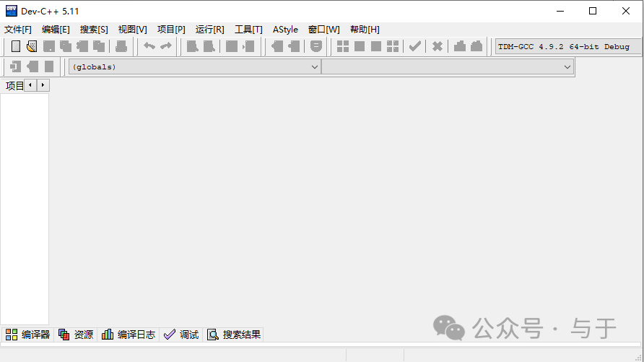Open the 项目[P] menu
The width and height of the screenshot is (644, 362).
tap(171, 30)
